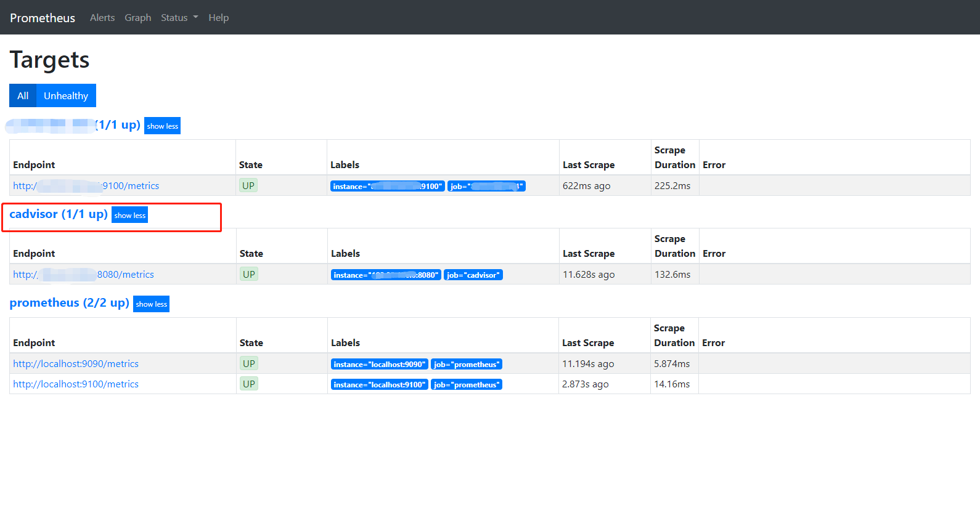
Task: Click UP state badge for localhost:9090
Action: (x=249, y=363)
